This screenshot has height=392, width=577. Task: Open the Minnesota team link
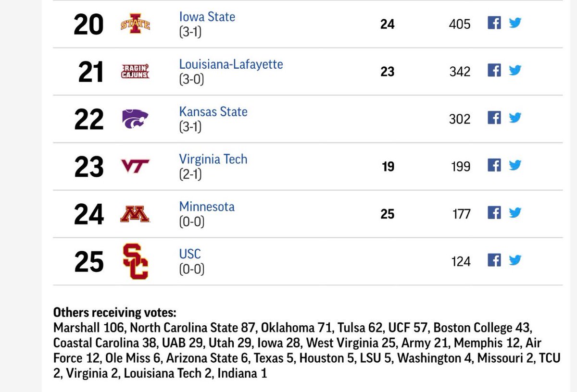(x=207, y=207)
